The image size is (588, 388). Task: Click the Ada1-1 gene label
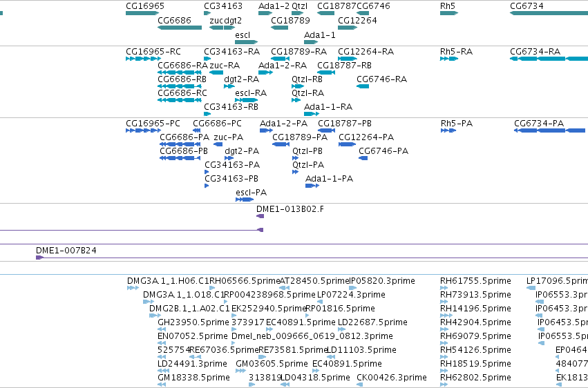(x=319, y=35)
